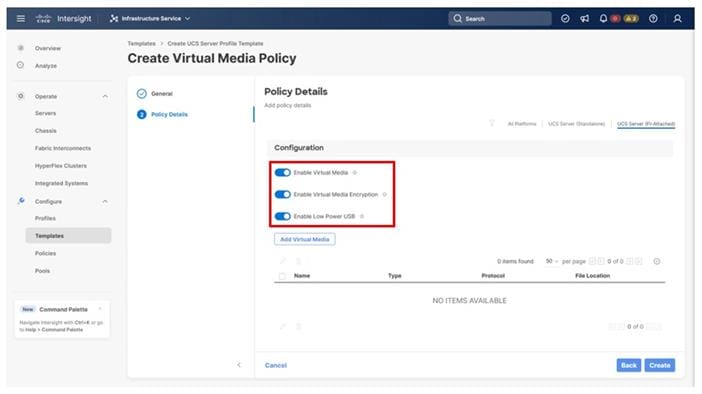
Task: Click info icon beside Enable Low Power USB
Action: 362,216
